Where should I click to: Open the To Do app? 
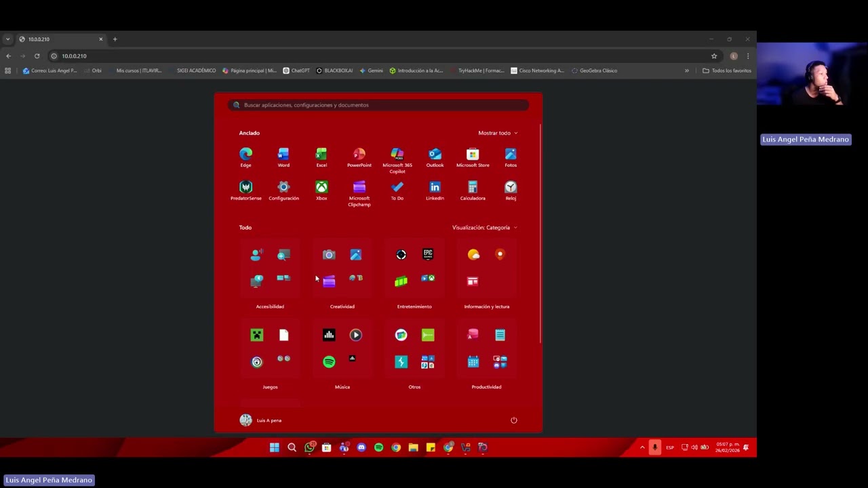pos(397,190)
